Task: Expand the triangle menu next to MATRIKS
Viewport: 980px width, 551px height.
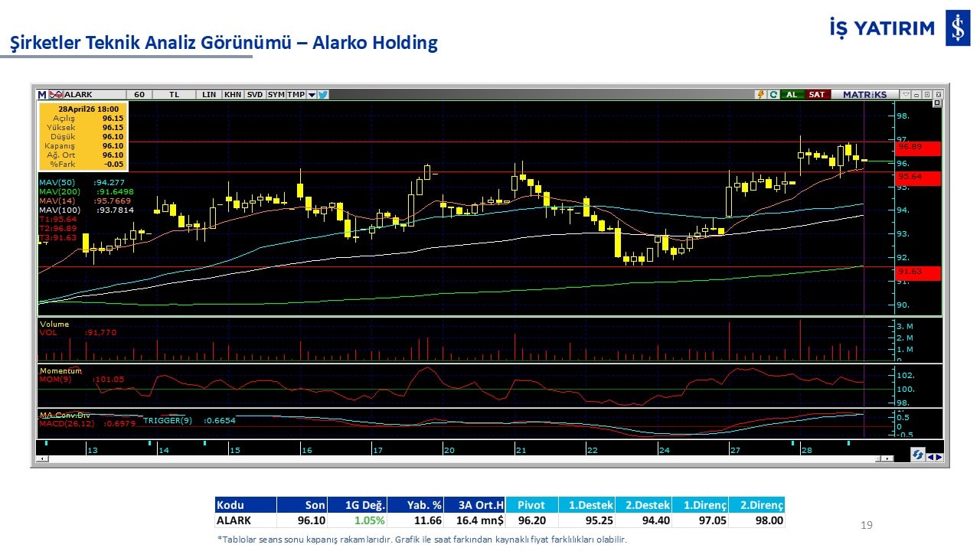Action: 906,95
